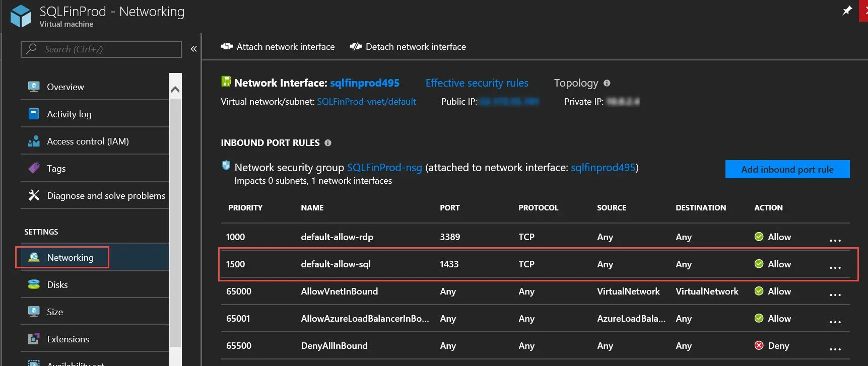The image size is (868, 366).
Task: Click the Inbound Port Rules info icon
Action: [x=328, y=143]
